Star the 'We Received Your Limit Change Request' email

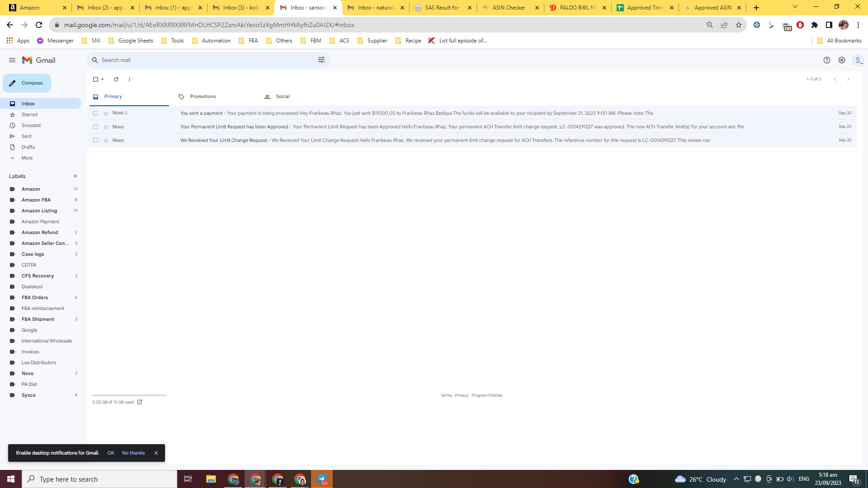point(106,140)
